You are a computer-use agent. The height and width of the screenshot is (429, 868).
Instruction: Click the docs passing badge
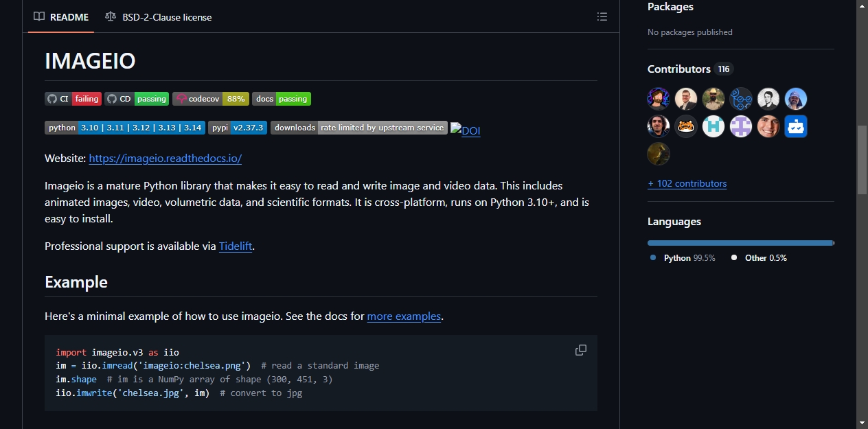(x=282, y=99)
